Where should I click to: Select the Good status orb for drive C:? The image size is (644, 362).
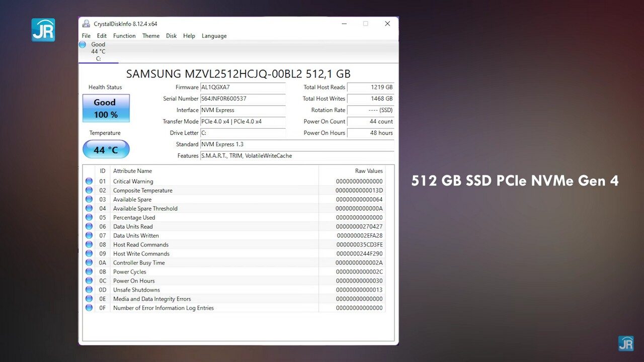coord(83,44)
